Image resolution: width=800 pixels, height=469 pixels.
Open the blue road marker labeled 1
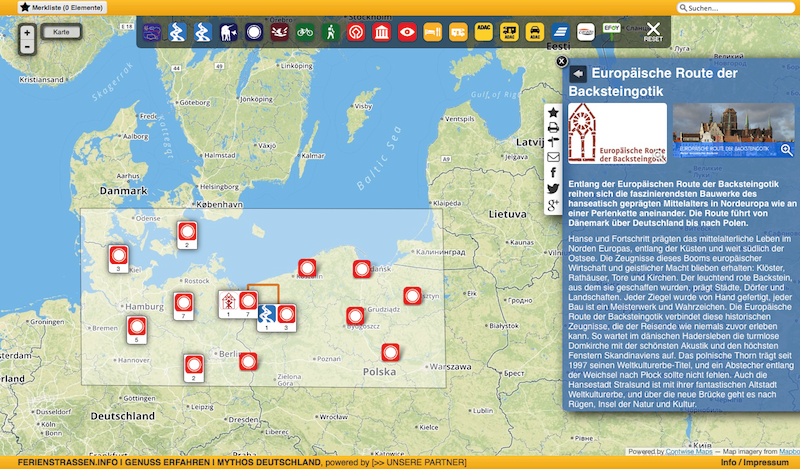[x=266, y=318]
